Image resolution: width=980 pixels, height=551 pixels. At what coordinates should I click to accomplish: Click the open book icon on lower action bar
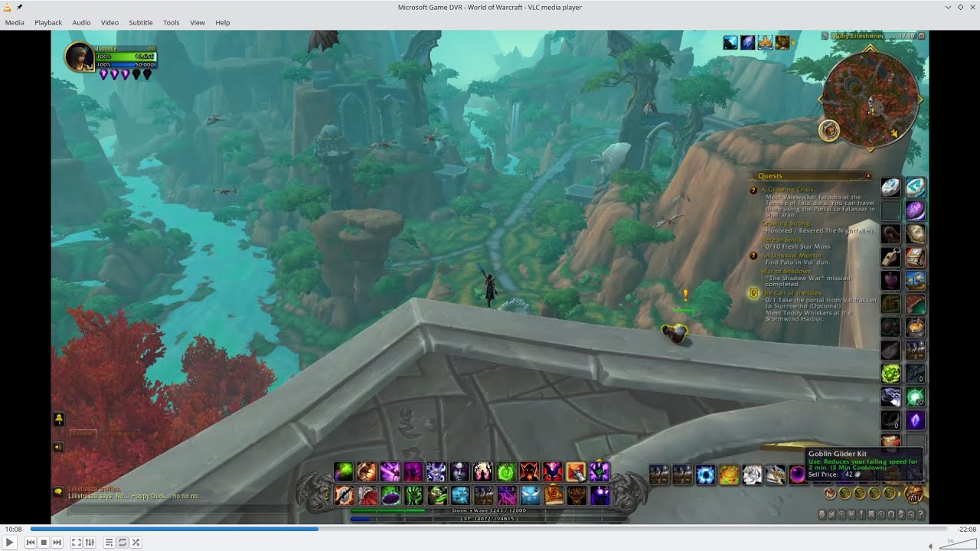(552, 495)
